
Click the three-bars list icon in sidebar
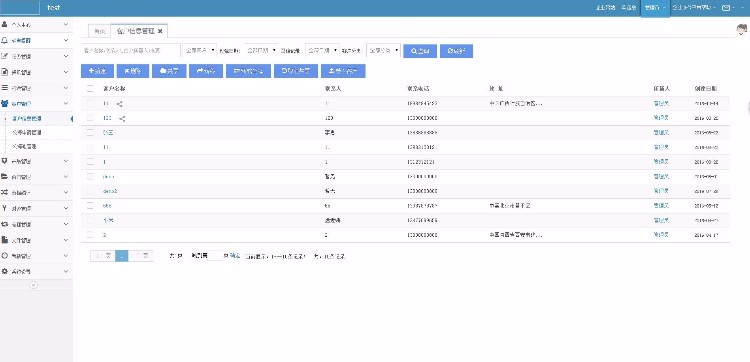(5, 88)
